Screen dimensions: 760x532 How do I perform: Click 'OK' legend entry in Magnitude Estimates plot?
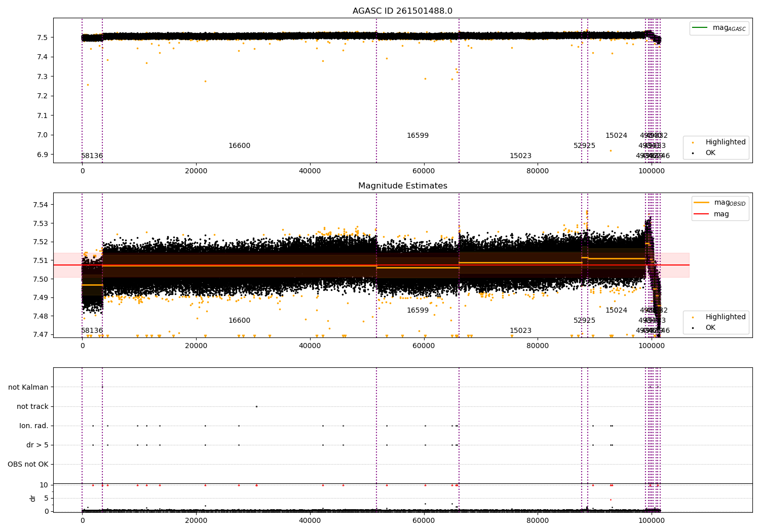[704, 327]
